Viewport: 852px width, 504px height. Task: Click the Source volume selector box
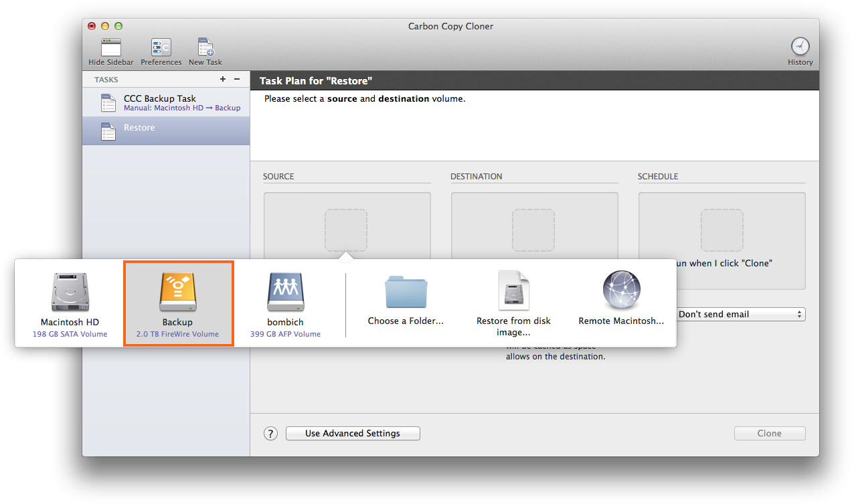pos(347,230)
